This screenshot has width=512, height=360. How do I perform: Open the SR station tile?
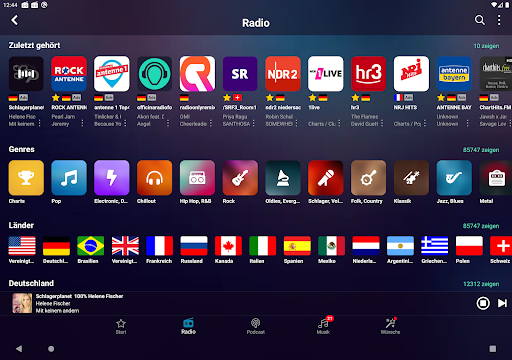pyautogui.click(x=240, y=74)
